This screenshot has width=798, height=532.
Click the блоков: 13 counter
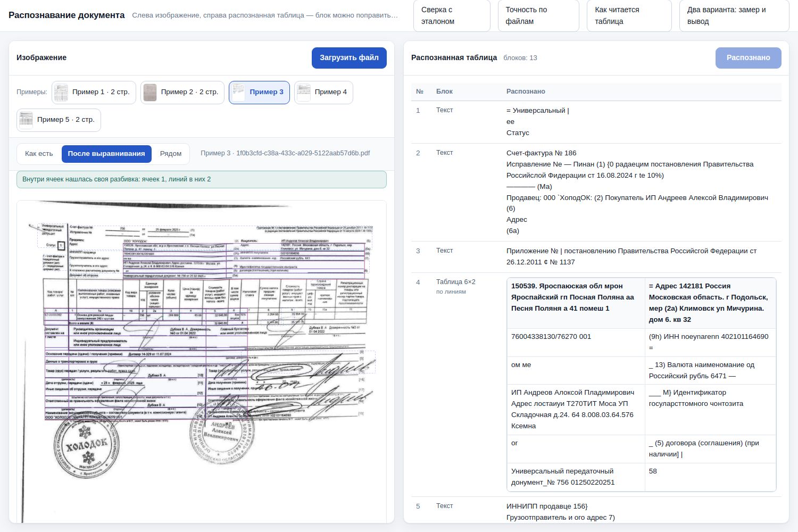(x=520, y=58)
